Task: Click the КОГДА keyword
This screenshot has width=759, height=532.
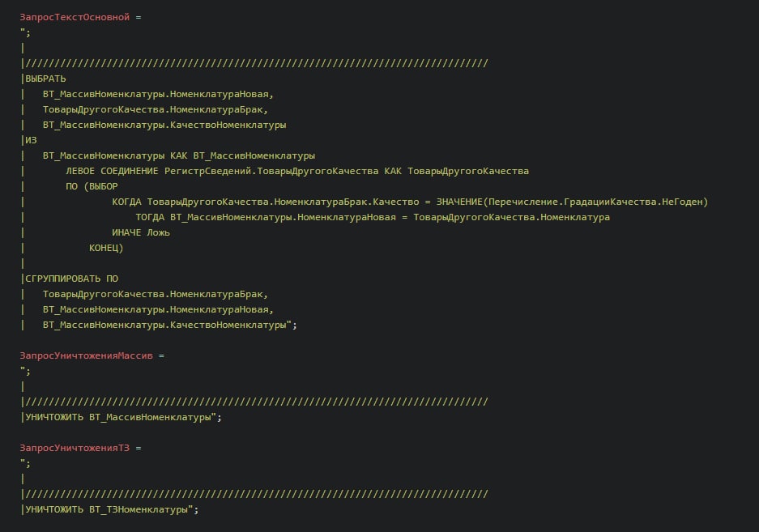Action: (127, 202)
